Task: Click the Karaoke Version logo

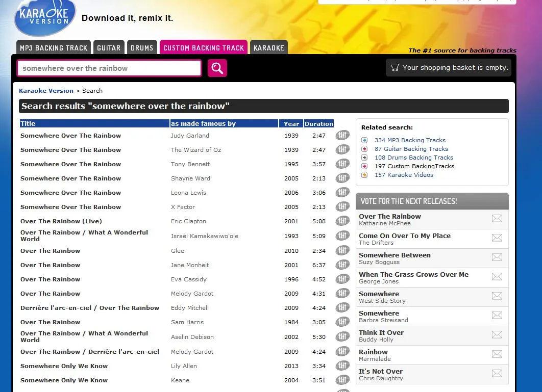Action: click(44, 17)
